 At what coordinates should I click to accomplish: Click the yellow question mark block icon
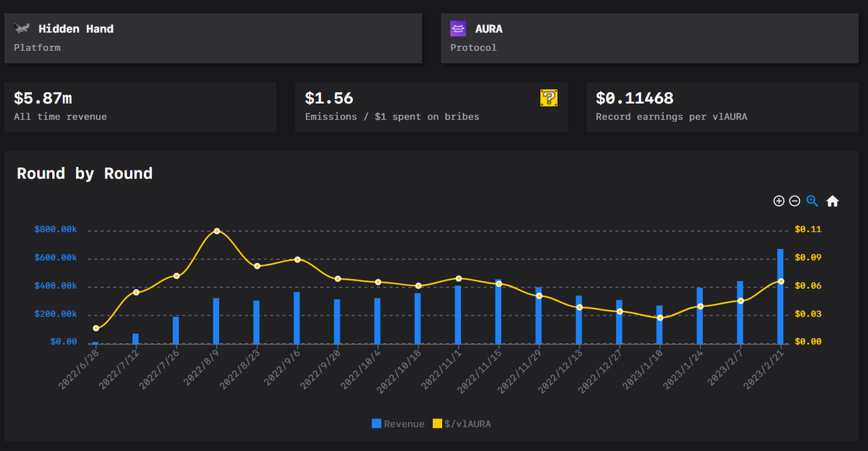tap(549, 98)
